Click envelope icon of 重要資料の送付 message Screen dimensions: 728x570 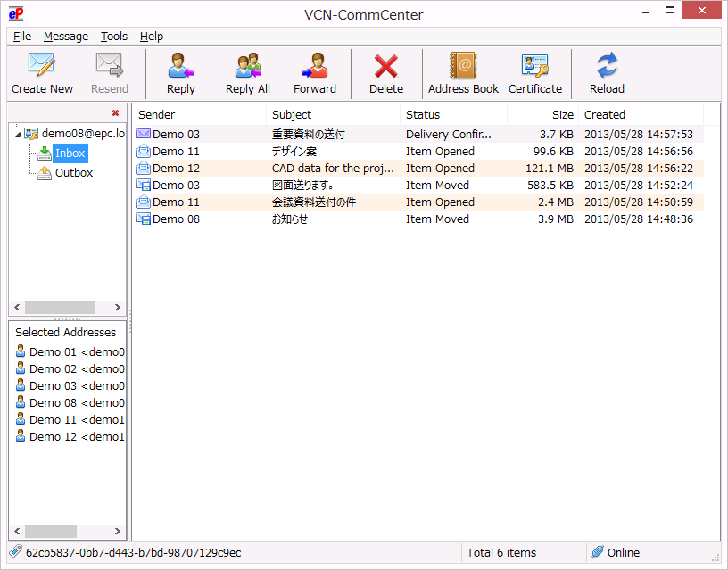pos(144,134)
